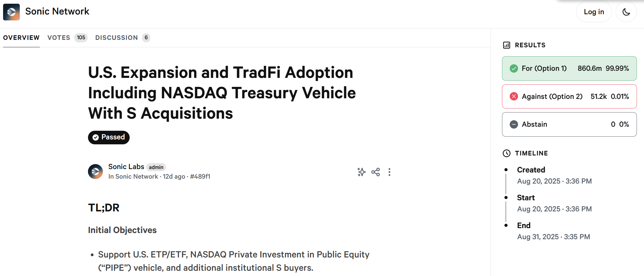Image resolution: width=644 pixels, height=276 pixels.
Task: Click the Sonic Labs author avatar
Action: pyautogui.click(x=95, y=172)
